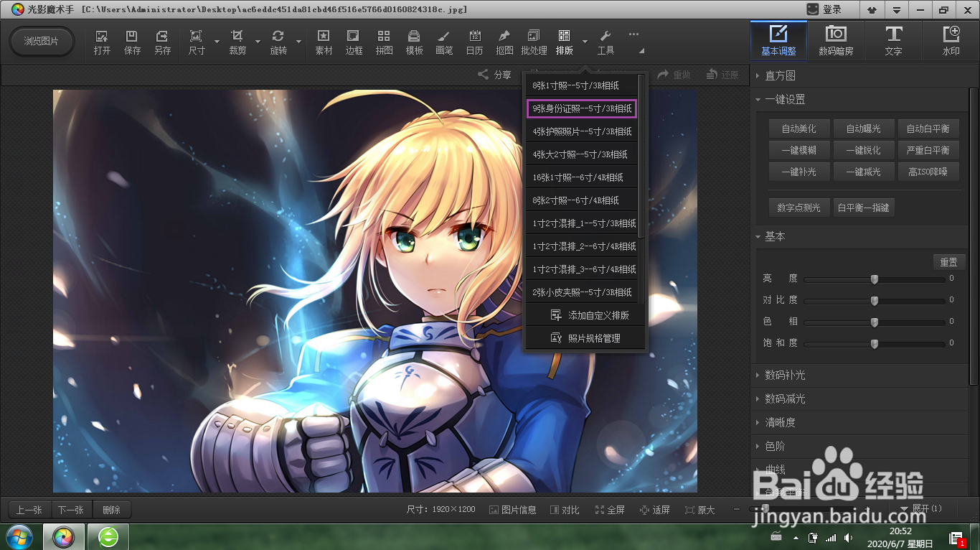The height and width of the screenshot is (550, 980).
Task: Click the 高ISO降噪 button
Action: click(928, 172)
